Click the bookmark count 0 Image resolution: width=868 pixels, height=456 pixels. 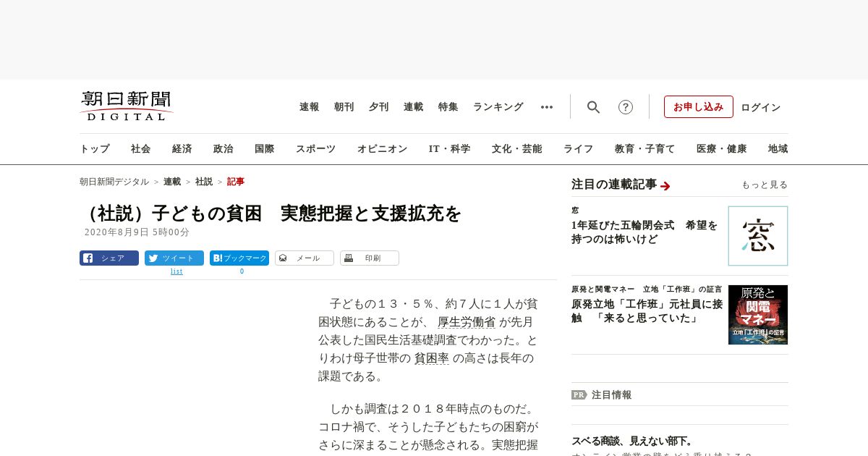point(242,271)
